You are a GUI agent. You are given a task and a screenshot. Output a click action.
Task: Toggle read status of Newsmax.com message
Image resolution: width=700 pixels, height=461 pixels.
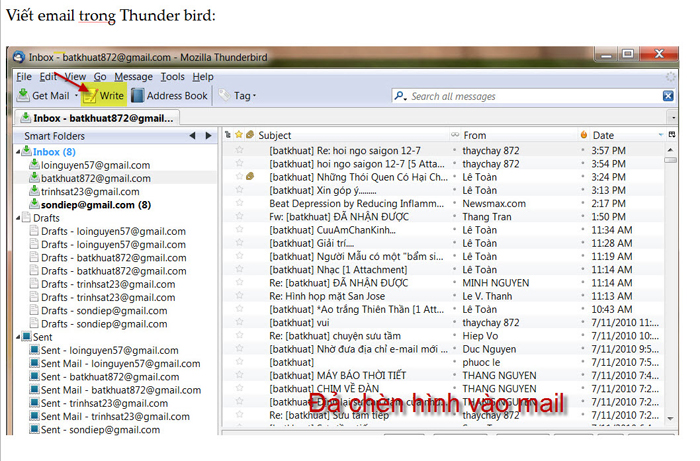455,204
